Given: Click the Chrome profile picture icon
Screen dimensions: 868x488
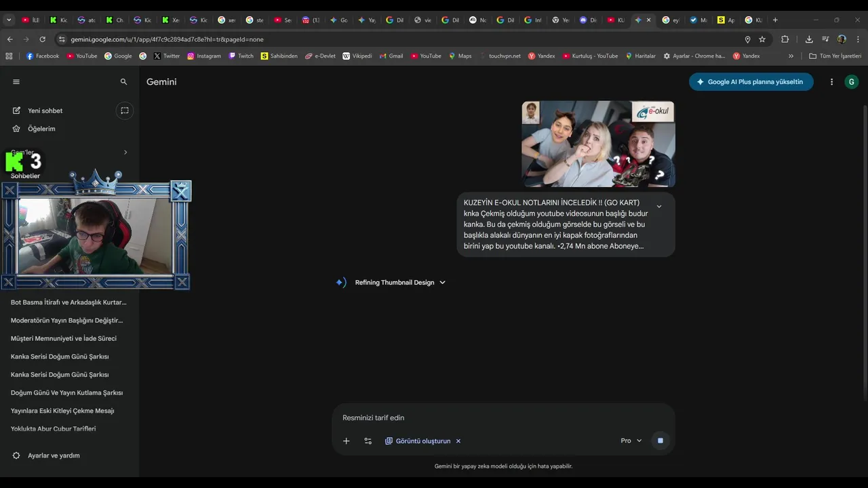Looking at the screenshot, I should coord(842,39).
